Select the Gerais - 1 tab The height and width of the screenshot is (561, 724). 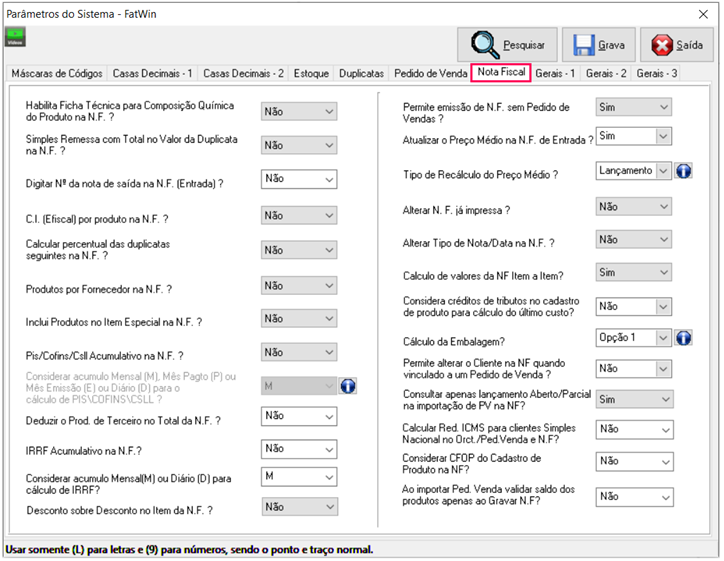555,74
